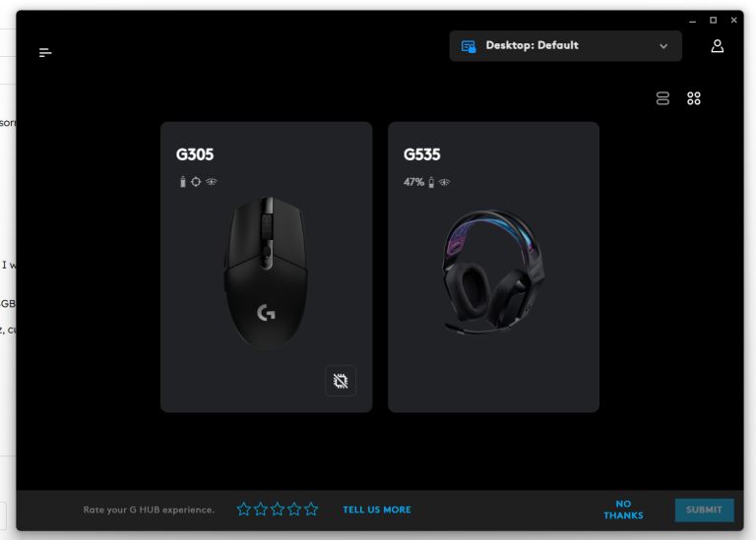Click the G305 wireless signal icon
The image size is (756, 540).
click(x=212, y=182)
